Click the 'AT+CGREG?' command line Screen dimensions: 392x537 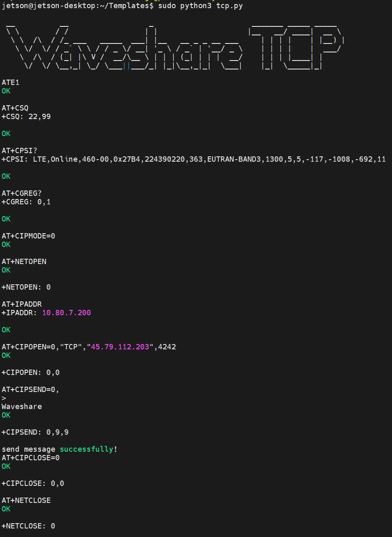pos(22,193)
